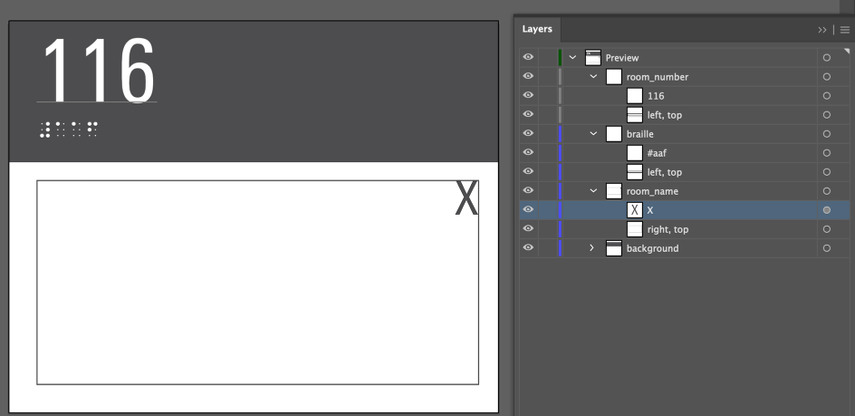Hide the background layer

(528, 248)
